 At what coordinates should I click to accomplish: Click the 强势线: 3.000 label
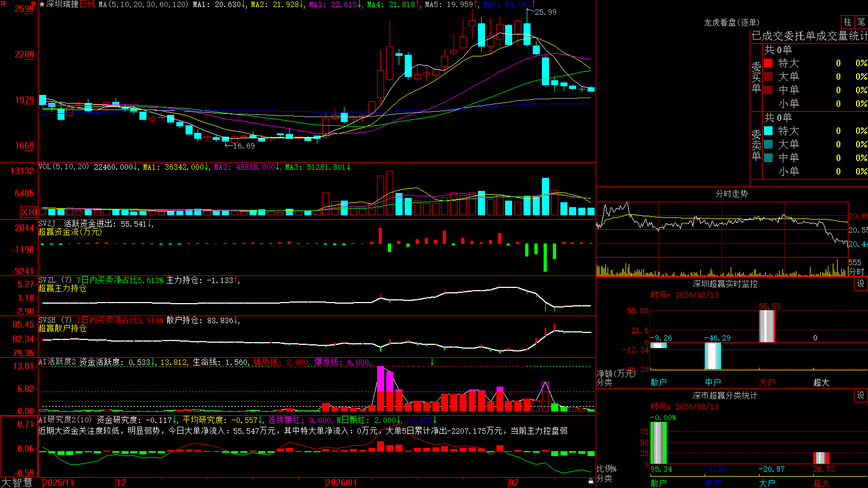click(282, 362)
